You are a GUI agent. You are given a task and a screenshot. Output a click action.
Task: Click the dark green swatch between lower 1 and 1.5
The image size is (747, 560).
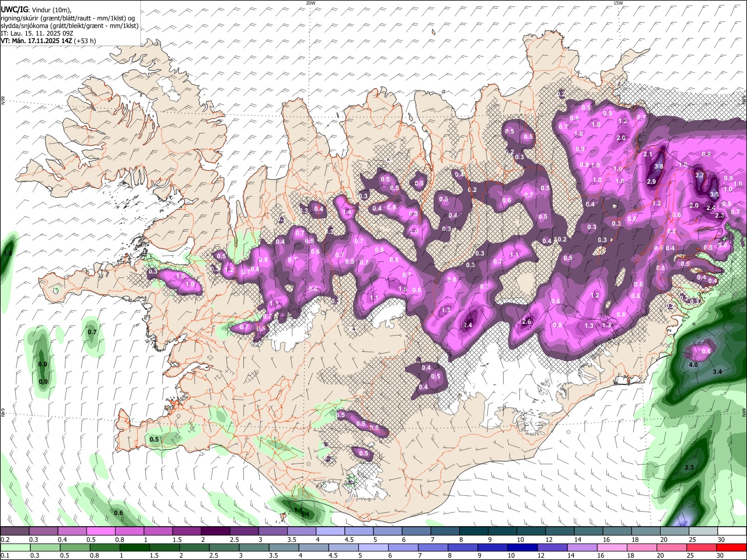(x=134, y=547)
